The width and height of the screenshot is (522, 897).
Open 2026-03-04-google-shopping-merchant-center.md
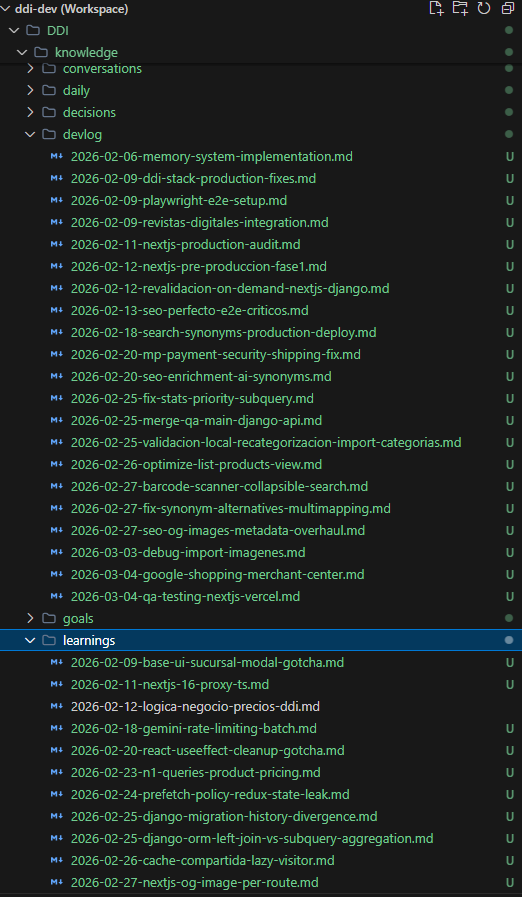[218, 574]
